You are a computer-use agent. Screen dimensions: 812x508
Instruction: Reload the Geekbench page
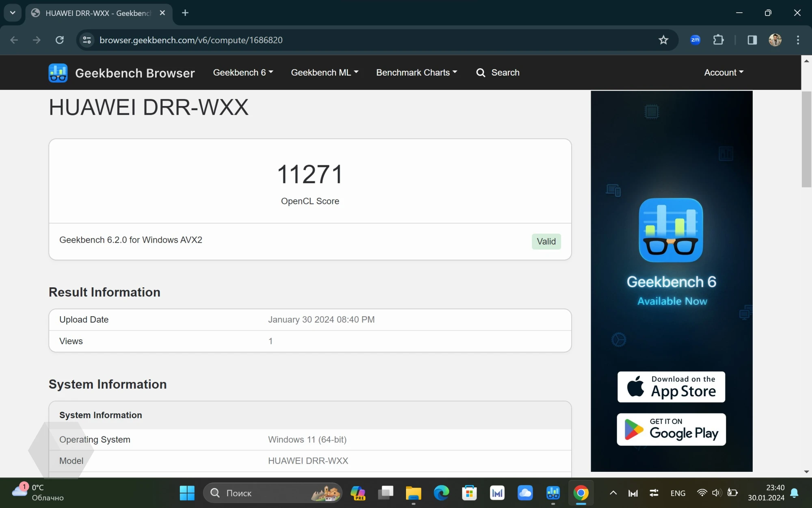pos(60,40)
